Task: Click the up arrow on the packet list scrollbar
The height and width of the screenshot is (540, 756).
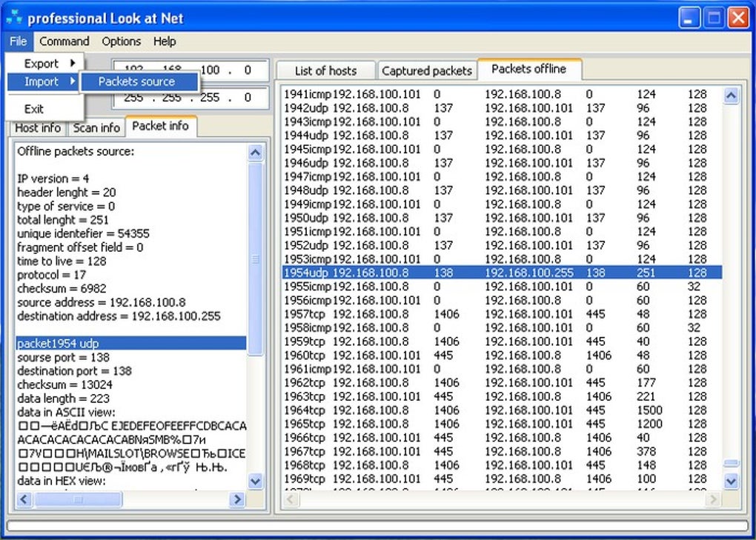Action: pos(731,95)
